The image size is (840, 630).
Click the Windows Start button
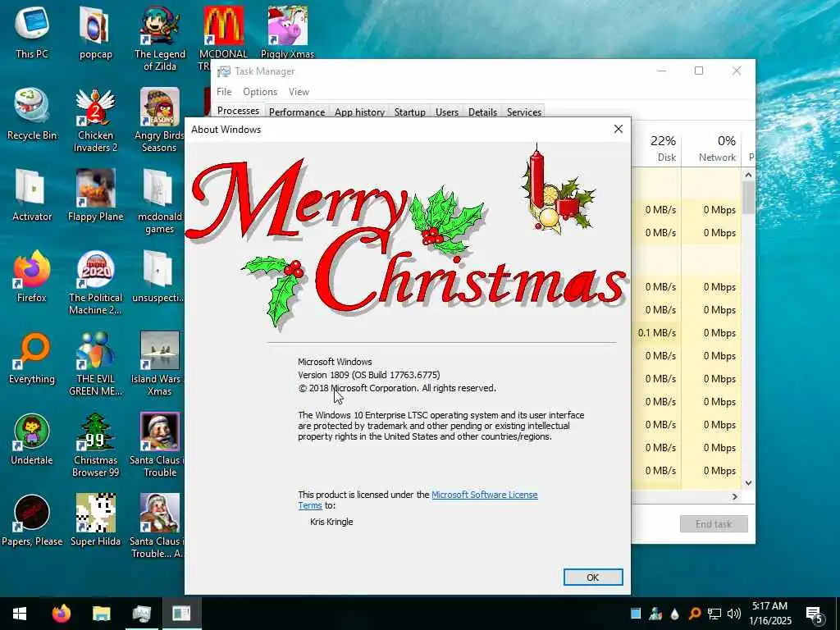point(20,613)
